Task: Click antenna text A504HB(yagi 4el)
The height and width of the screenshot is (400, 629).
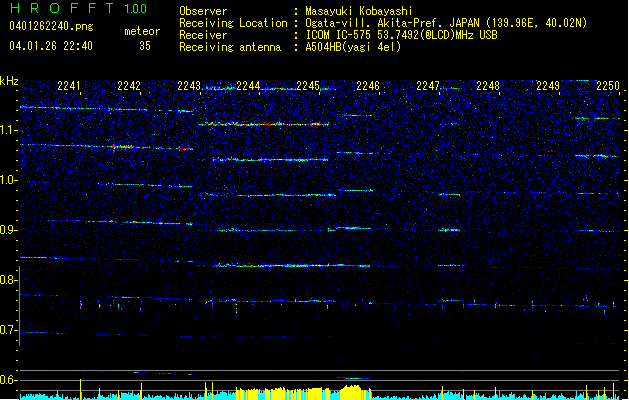Action: pos(353,47)
